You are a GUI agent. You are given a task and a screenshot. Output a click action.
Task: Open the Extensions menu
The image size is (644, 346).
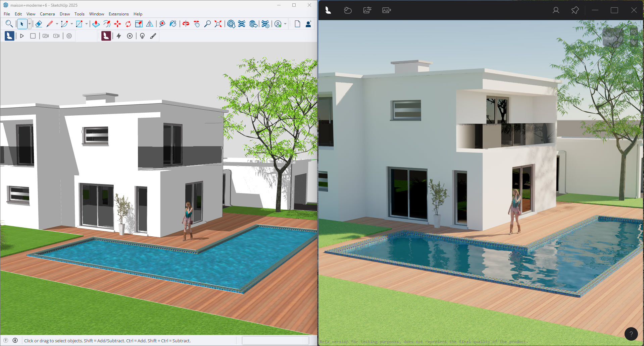point(118,14)
